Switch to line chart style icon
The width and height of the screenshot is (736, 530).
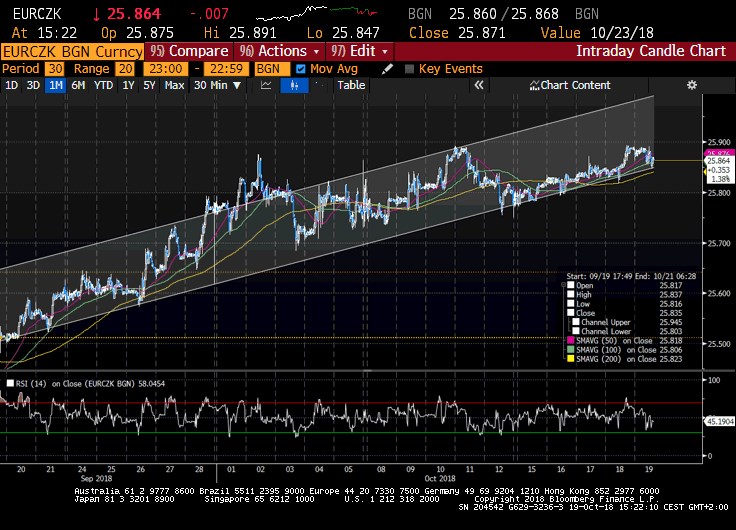266,85
